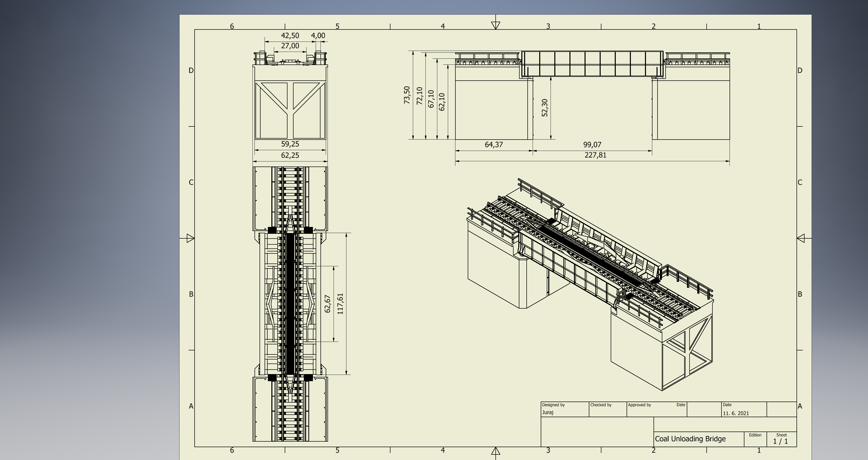Select the 62,67 dimension text
The image size is (868, 460).
pos(327,304)
